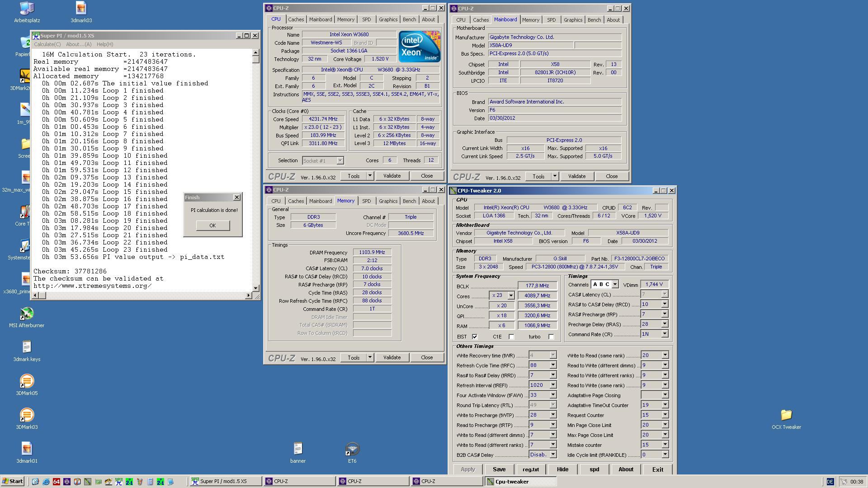Click Close button in CPU-Z CPU window
The width and height of the screenshot is (868, 488).
(426, 176)
